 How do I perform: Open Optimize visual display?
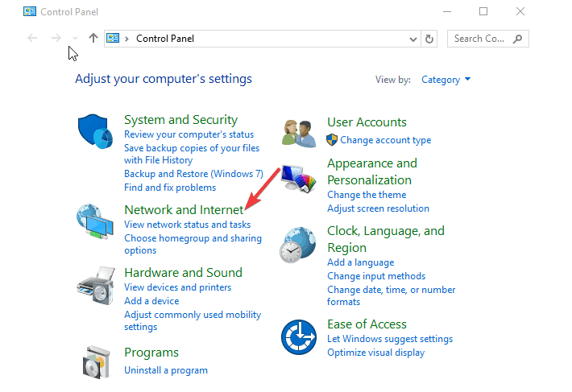(376, 353)
